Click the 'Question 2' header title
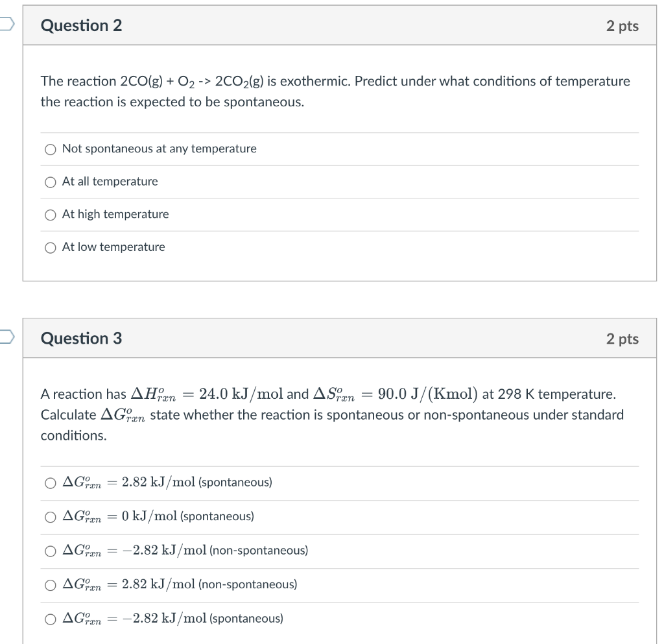The image size is (664, 644). pyautogui.click(x=81, y=25)
